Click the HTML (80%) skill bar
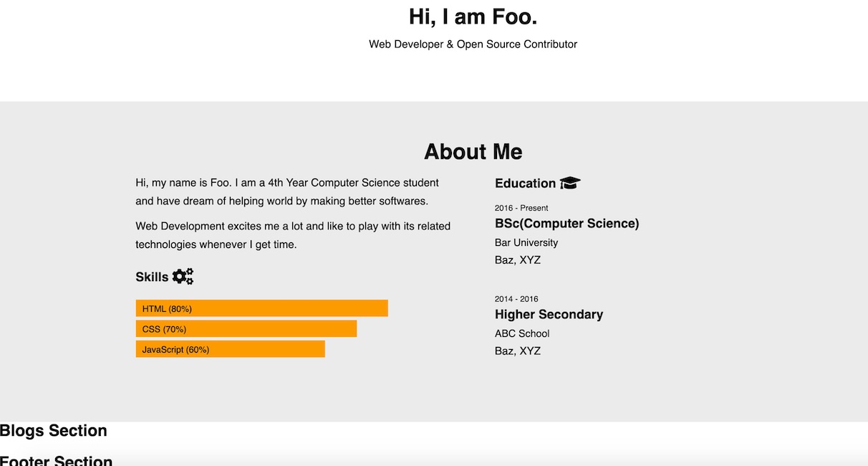Viewport: 868px width, 466px height. (x=261, y=308)
